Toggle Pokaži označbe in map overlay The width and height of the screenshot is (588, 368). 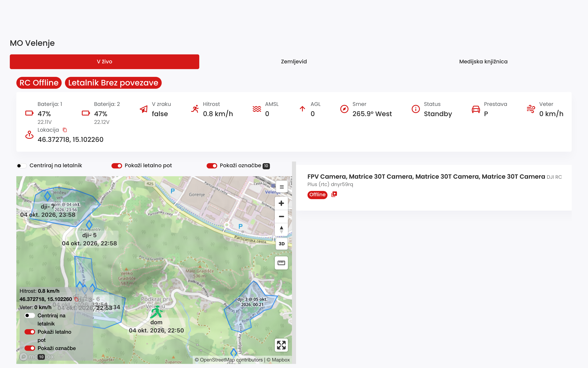[30, 348]
